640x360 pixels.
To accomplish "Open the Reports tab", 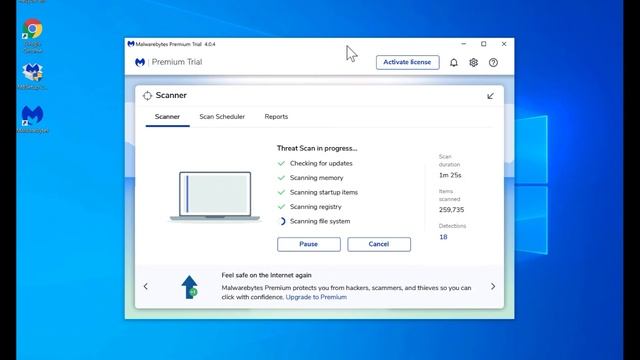I will click(276, 117).
